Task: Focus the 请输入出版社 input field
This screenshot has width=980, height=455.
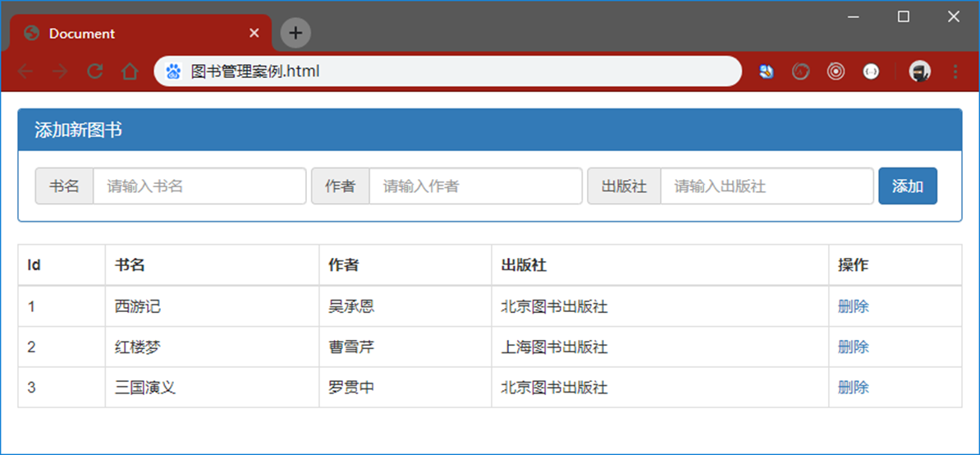Action: point(767,186)
